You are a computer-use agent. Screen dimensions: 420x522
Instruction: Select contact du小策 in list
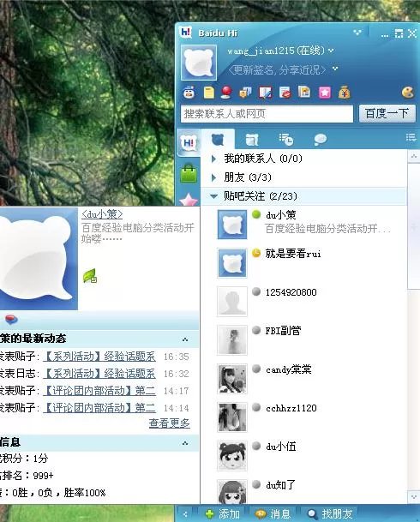303,225
